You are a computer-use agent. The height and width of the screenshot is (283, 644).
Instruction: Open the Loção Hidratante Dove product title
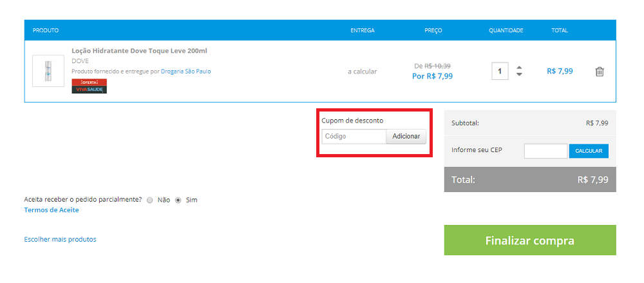pyautogui.click(x=139, y=51)
